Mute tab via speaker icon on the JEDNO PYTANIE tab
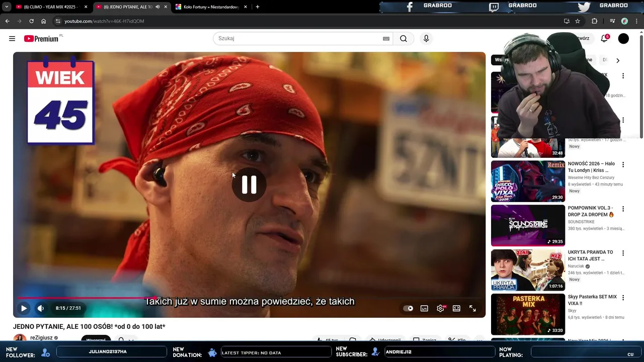Image resolution: width=644 pixels, height=362 pixels. (x=157, y=7)
